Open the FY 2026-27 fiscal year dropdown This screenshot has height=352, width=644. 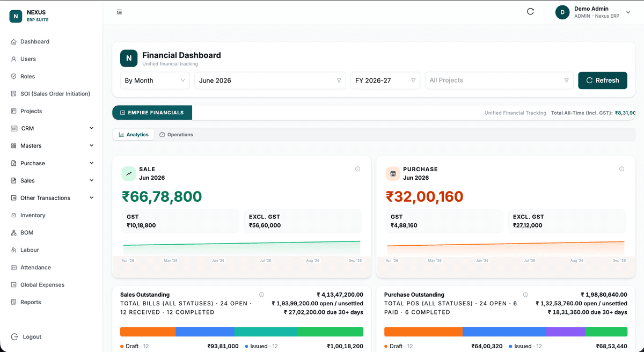[385, 80]
